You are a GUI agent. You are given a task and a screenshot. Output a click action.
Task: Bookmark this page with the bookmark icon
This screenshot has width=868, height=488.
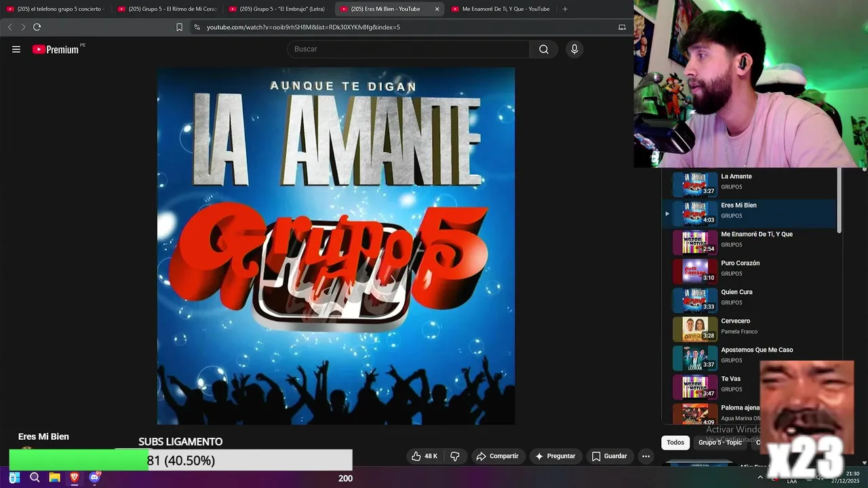point(179,27)
